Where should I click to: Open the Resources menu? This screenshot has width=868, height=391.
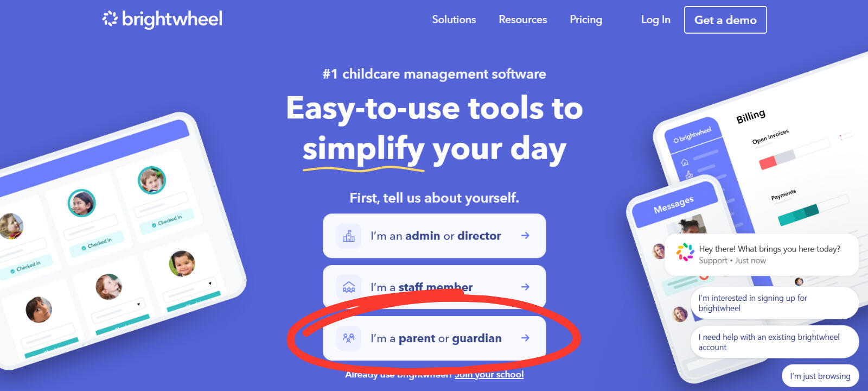click(x=522, y=20)
